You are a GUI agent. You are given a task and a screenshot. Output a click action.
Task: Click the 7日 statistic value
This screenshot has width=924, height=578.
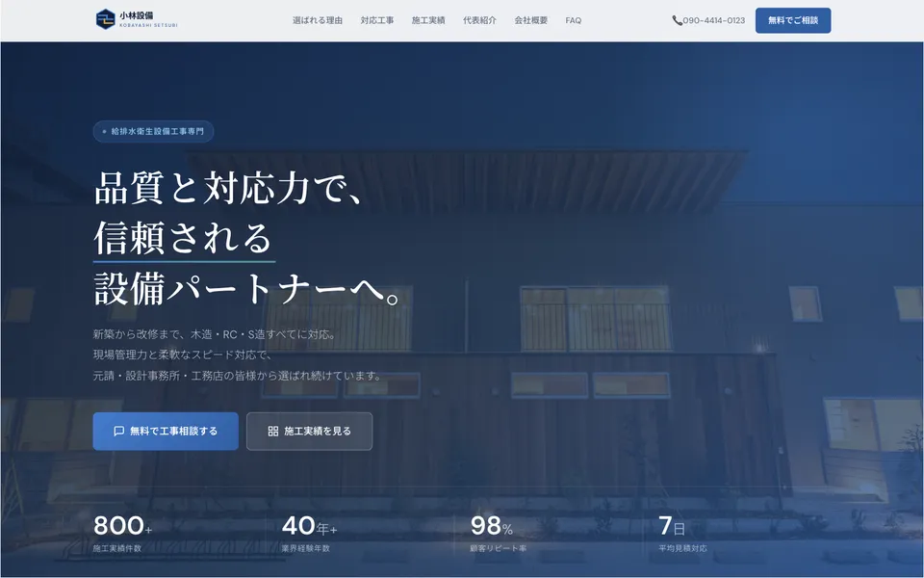(x=672, y=526)
